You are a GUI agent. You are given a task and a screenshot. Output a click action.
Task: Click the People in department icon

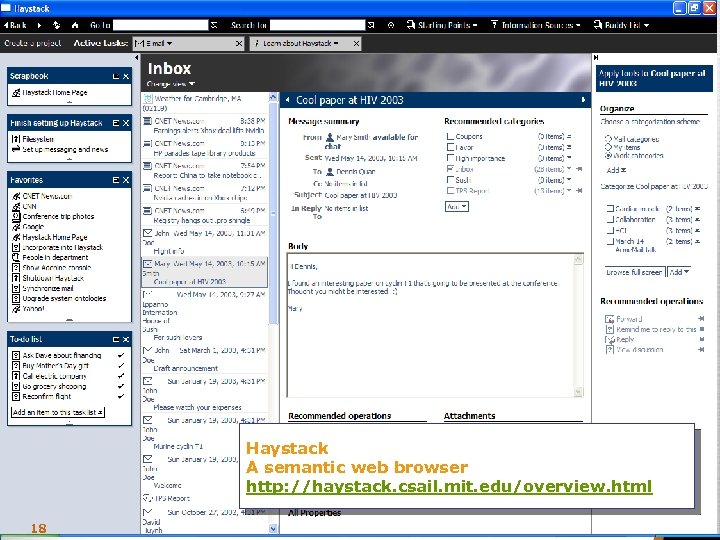click(x=16, y=257)
